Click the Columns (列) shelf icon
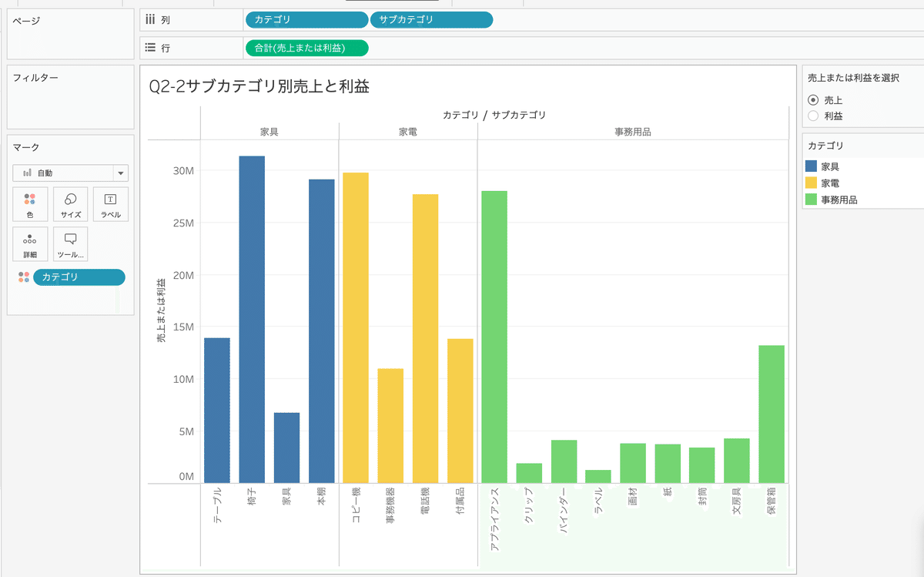 (151, 19)
